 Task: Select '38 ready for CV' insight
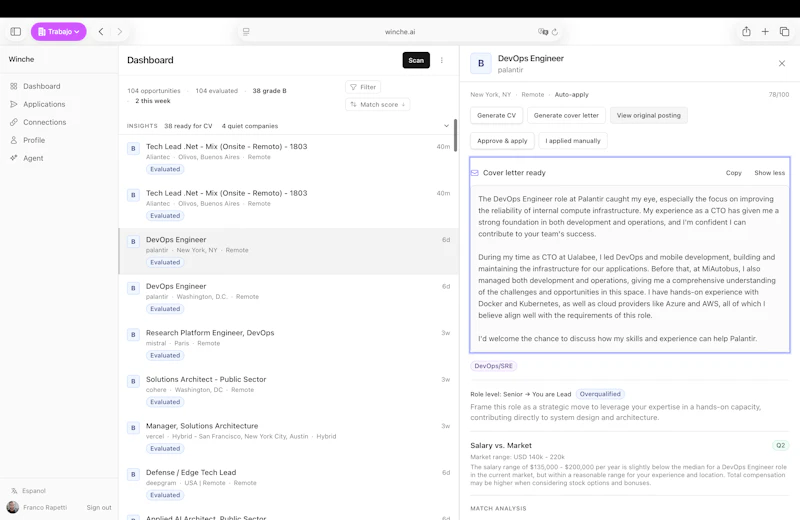pos(188,126)
